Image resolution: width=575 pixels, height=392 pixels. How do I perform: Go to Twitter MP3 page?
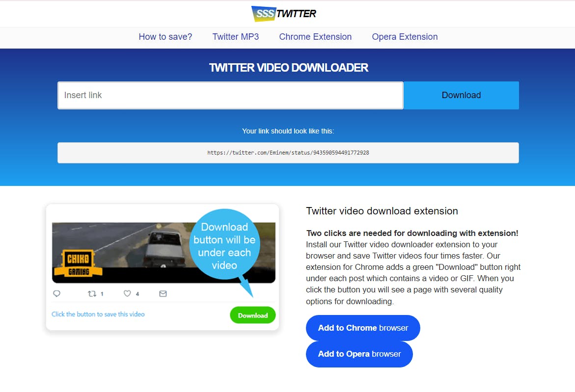click(x=235, y=37)
